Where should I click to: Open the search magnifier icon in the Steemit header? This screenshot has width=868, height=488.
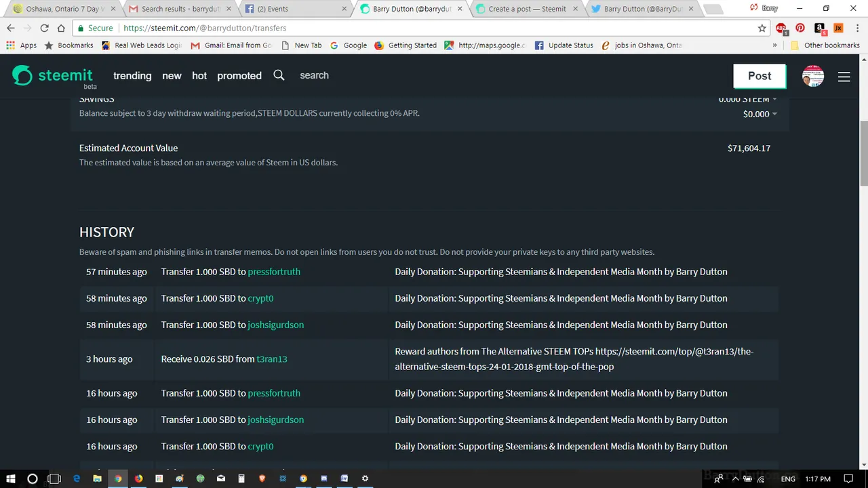coord(279,75)
